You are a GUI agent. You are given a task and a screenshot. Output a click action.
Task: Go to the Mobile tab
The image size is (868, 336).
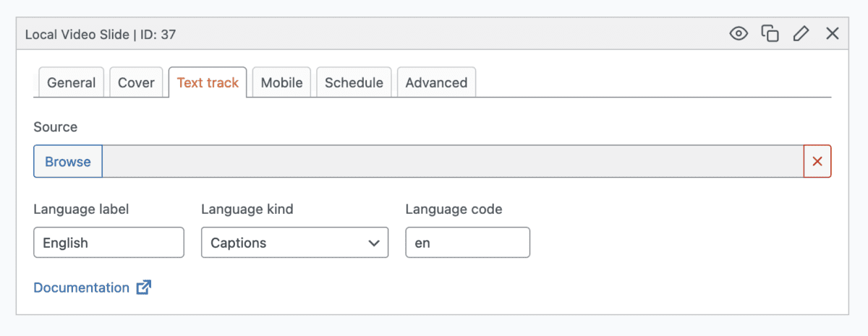(281, 82)
